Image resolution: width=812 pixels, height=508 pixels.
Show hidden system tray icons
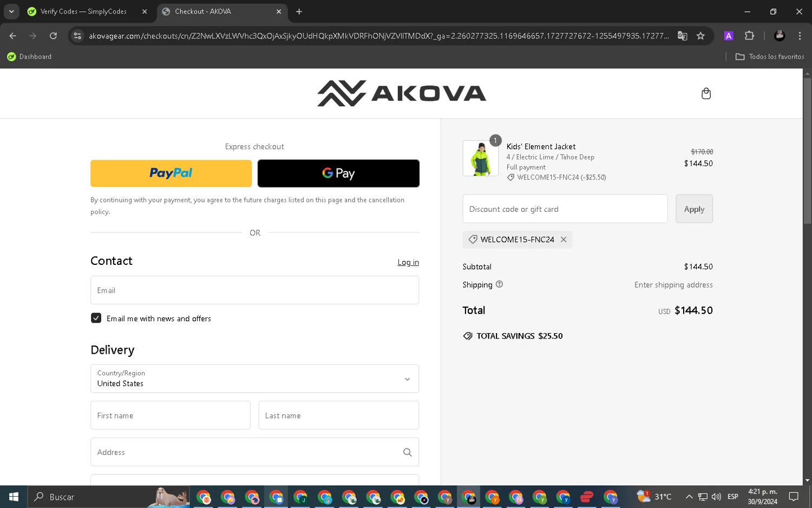[689, 497]
